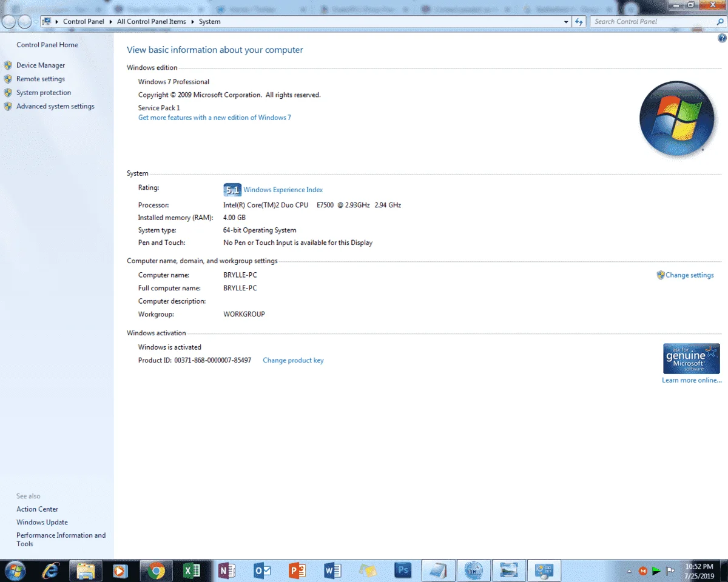
Task: Expand arrow after All Control Panel Items
Action: pos(193,22)
